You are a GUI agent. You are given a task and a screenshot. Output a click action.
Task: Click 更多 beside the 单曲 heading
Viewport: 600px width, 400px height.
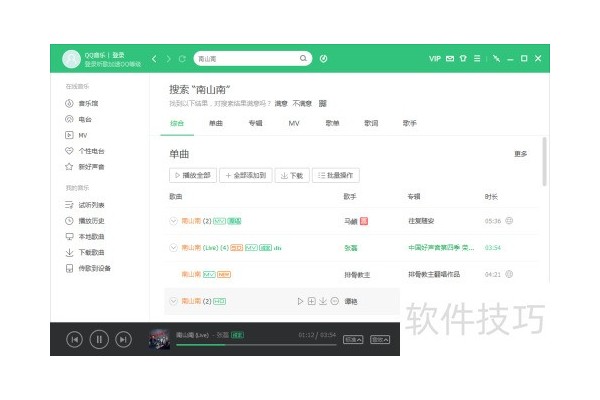coord(520,154)
